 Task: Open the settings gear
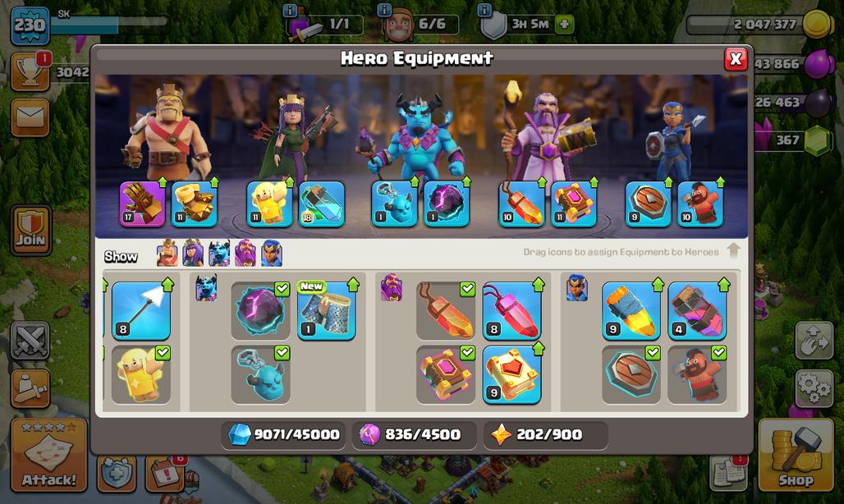coord(814,388)
